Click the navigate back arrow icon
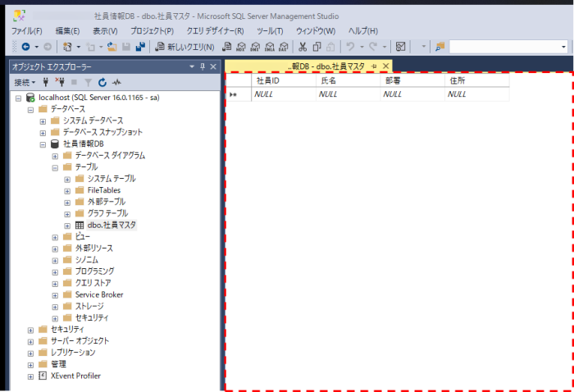The width and height of the screenshot is (574, 392). click(x=25, y=47)
